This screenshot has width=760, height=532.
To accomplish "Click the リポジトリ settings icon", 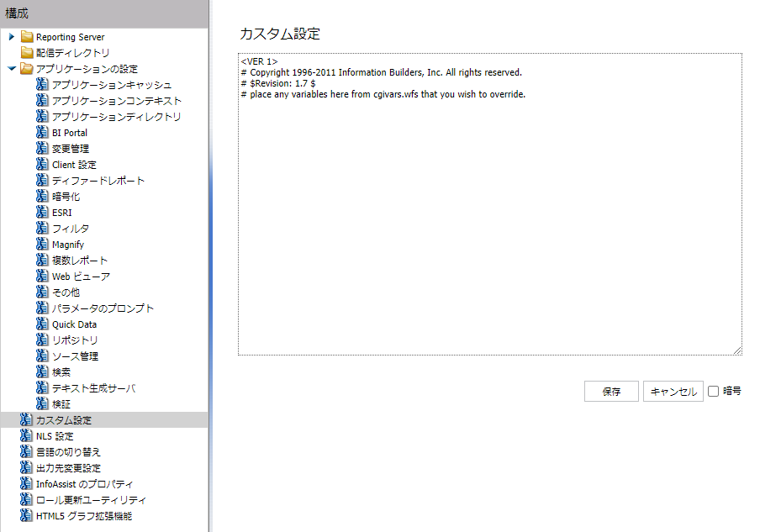I will (x=42, y=340).
